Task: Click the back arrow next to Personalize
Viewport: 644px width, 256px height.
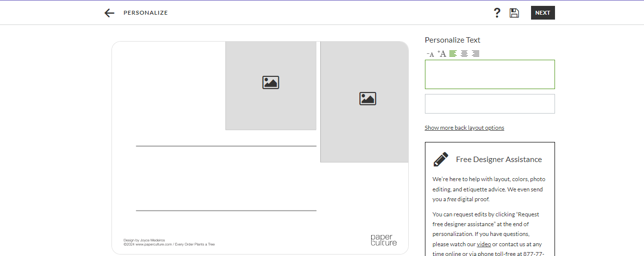Action: (109, 13)
